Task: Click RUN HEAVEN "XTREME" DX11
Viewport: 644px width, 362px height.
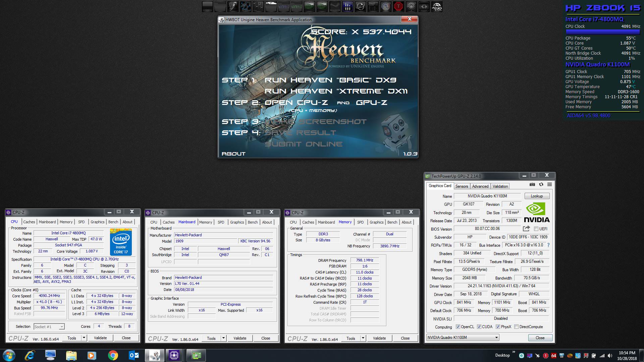Action: [336, 91]
